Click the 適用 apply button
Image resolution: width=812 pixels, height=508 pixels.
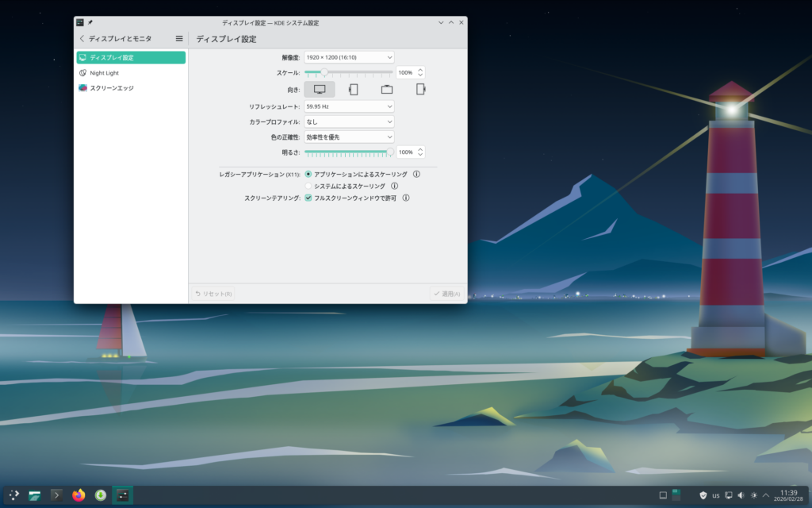tap(447, 294)
